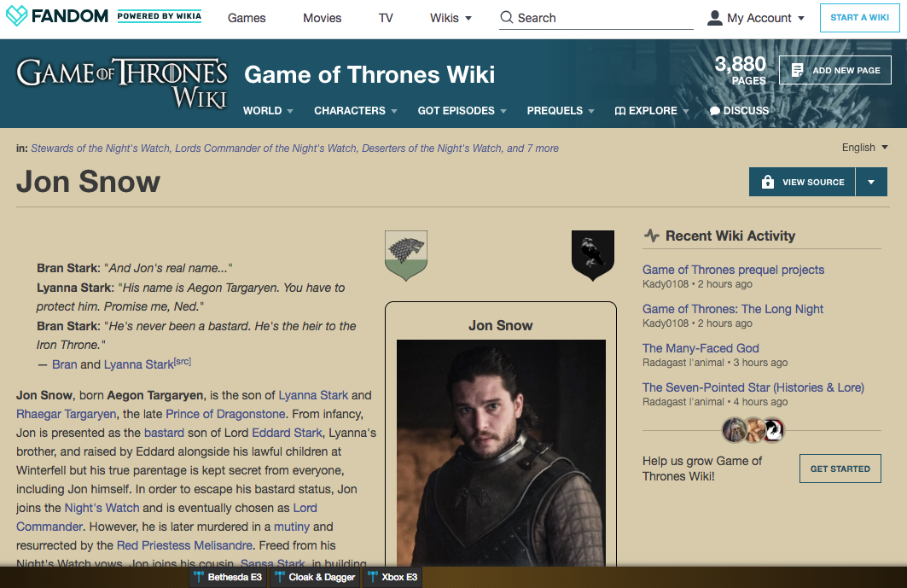Follow the Night's Watch article link
This screenshot has width=907, height=588.
coord(102,508)
